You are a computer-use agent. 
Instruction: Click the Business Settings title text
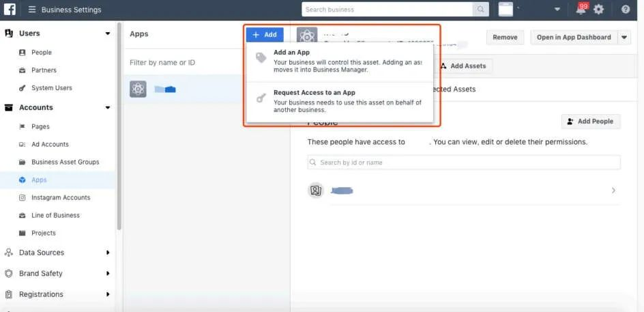[71, 10]
